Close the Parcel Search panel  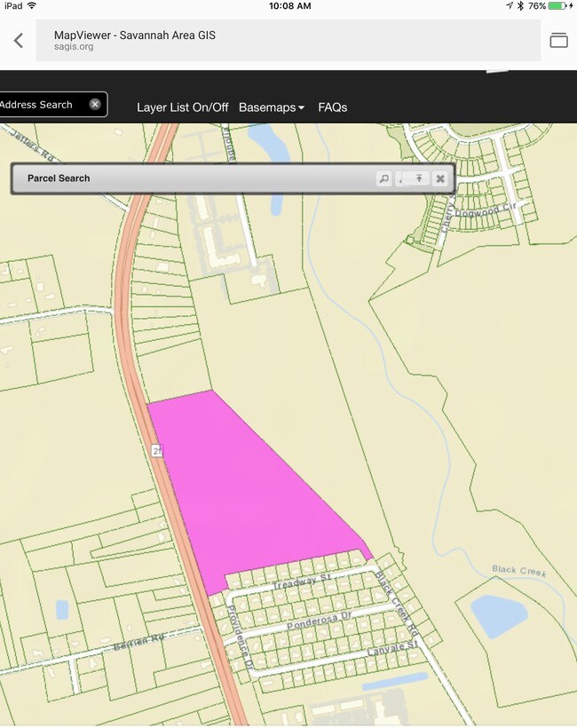click(440, 178)
